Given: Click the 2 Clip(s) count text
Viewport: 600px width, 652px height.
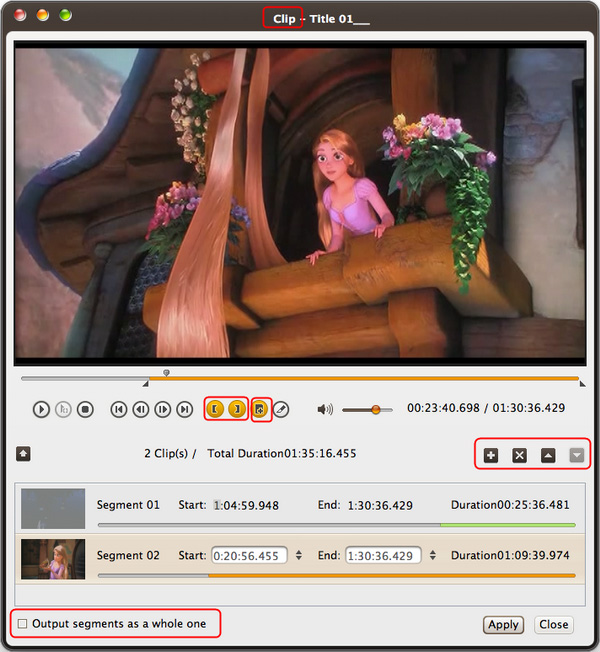Looking at the screenshot, I should pos(166,454).
